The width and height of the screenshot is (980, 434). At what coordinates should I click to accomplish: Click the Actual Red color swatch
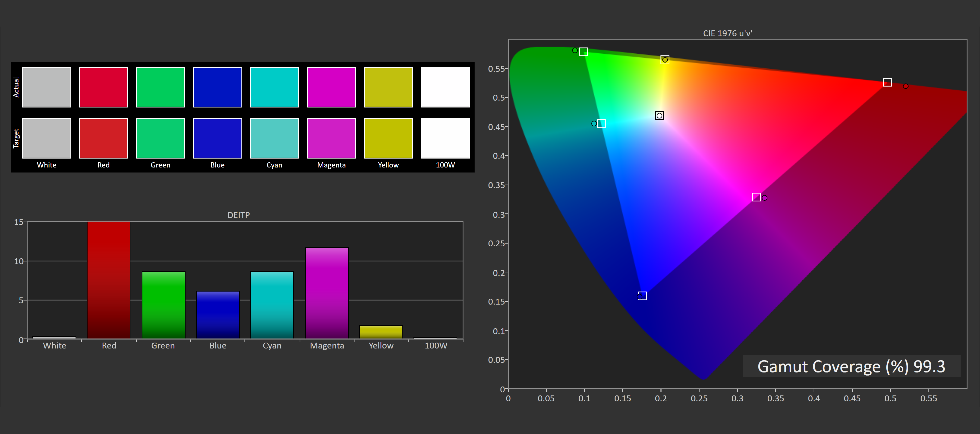103,87
